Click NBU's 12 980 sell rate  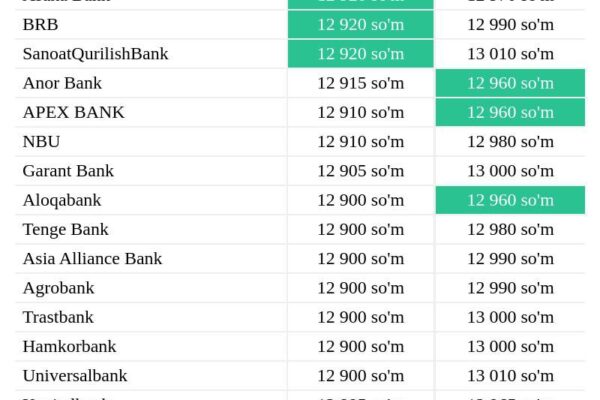510,142
